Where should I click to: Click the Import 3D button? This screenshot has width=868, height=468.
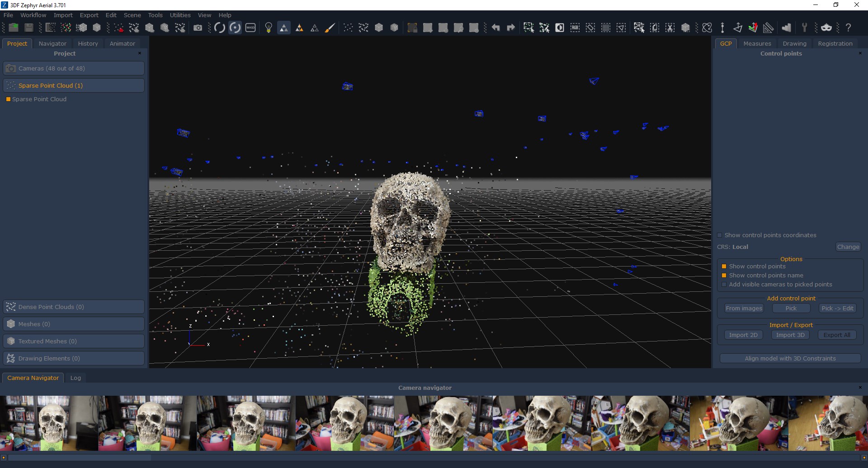790,335
